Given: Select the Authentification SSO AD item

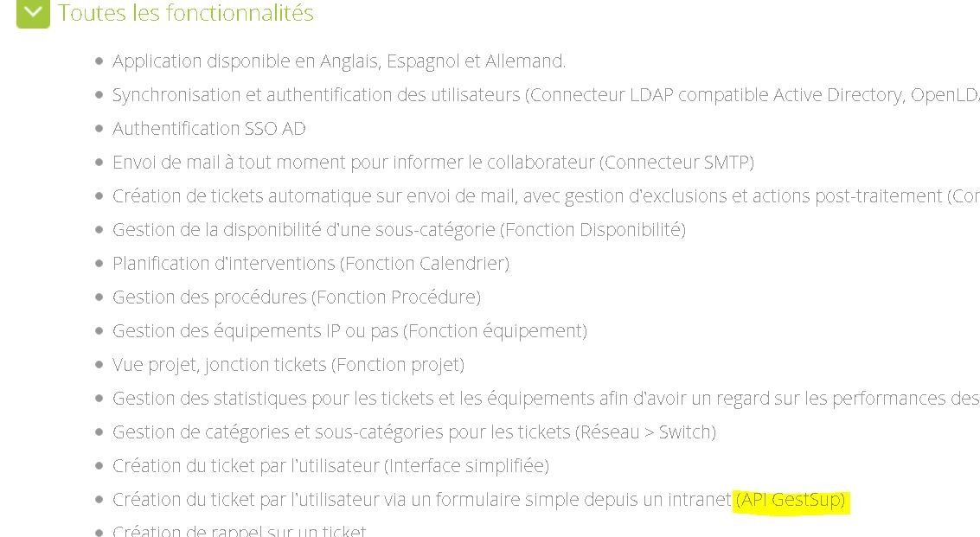Looking at the screenshot, I should point(208,129).
